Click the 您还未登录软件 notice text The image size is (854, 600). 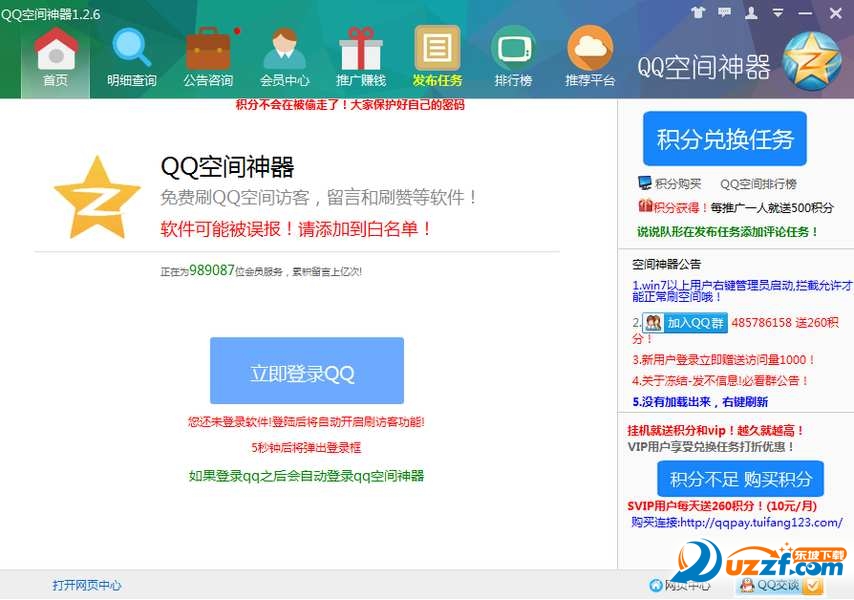click(306, 421)
